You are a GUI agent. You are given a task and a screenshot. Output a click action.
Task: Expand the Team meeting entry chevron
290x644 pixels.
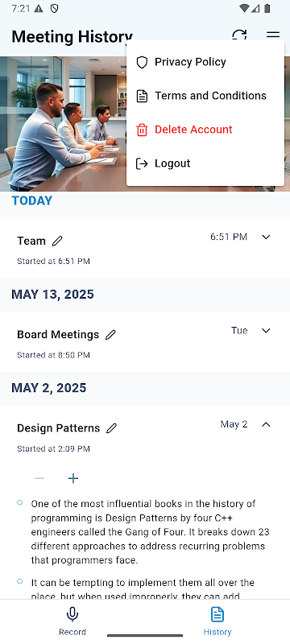click(266, 237)
